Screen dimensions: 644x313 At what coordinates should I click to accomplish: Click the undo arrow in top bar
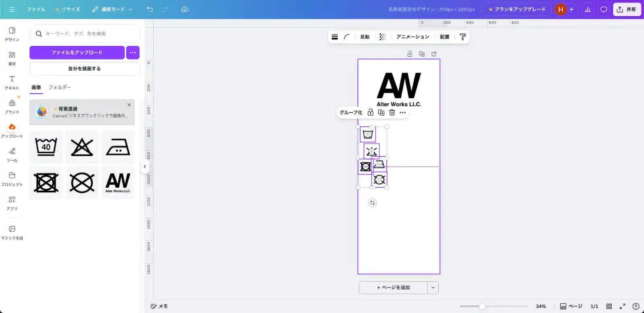click(x=150, y=9)
